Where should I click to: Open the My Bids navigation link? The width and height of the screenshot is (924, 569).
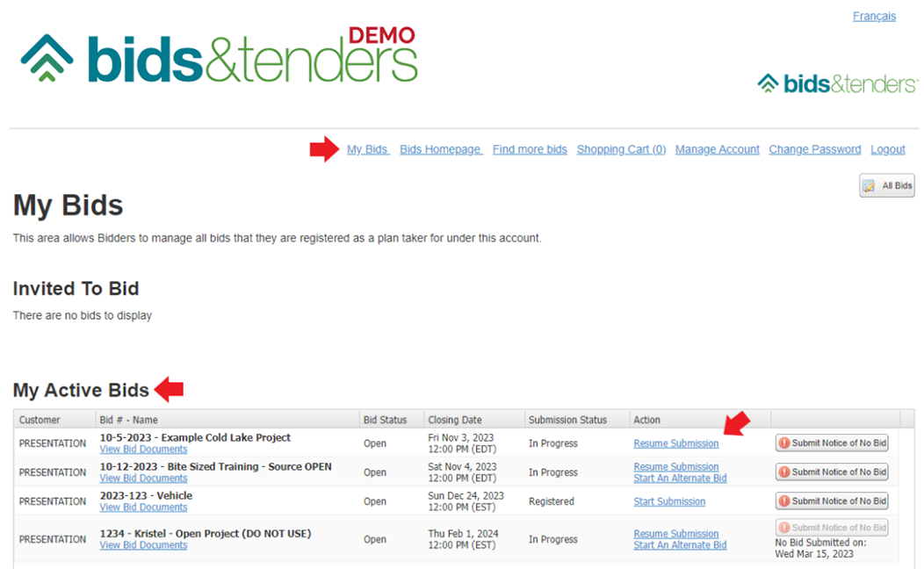tap(367, 149)
